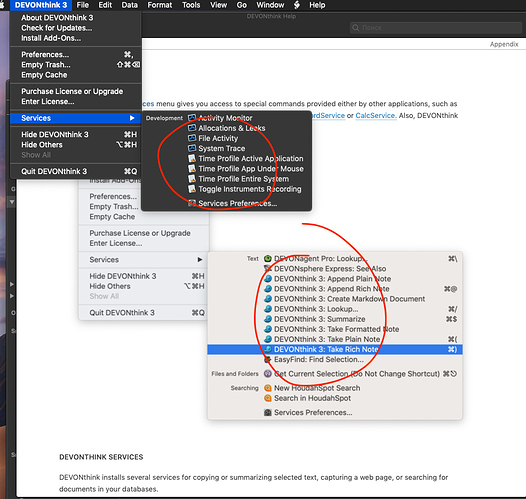The width and height of the screenshot is (526, 499).
Task: Click the Toggle Instruments Recording icon
Action: click(x=192, y=189)
